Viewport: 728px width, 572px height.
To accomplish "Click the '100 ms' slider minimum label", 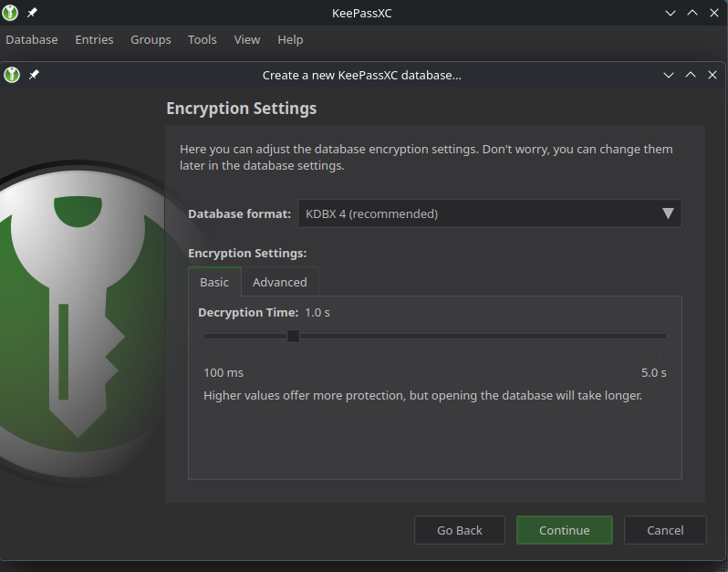I will [x=224, y=373].
